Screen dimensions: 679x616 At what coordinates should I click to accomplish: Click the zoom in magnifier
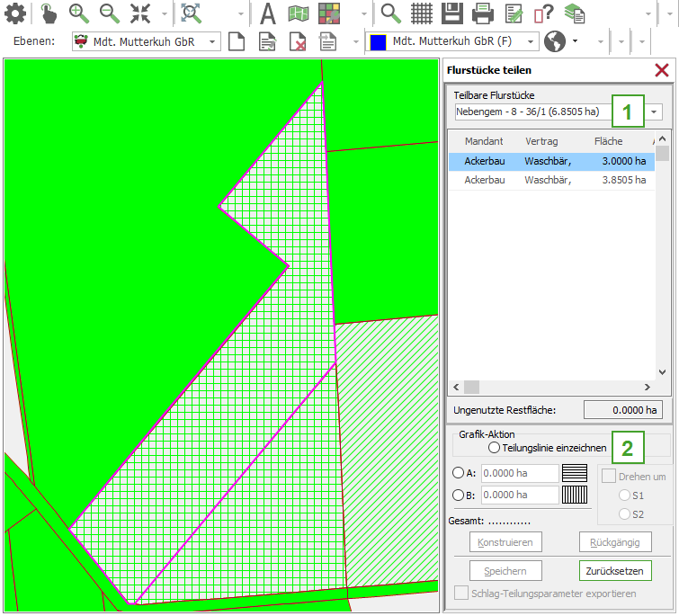79,13
